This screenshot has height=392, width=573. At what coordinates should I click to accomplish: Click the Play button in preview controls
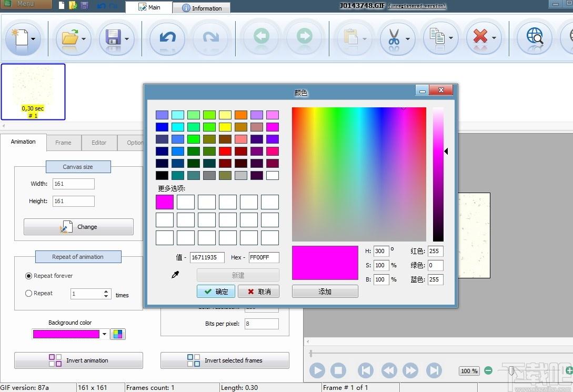tap(317, 370)
